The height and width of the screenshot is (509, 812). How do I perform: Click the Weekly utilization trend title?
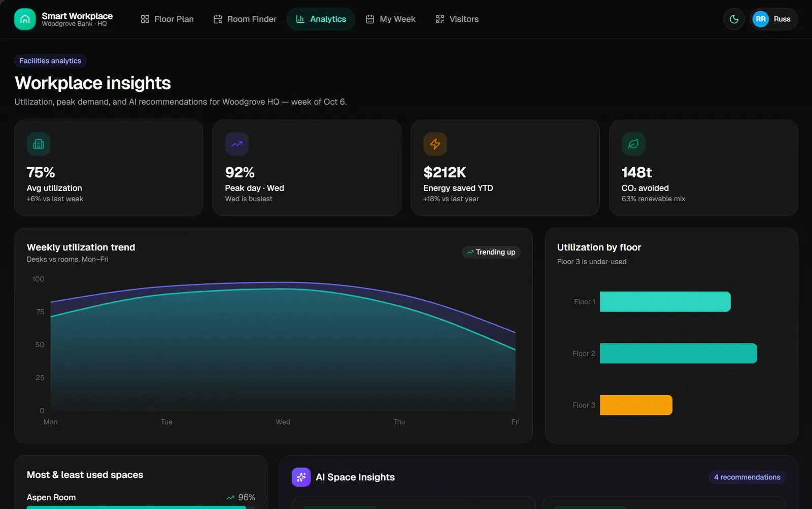81,247
